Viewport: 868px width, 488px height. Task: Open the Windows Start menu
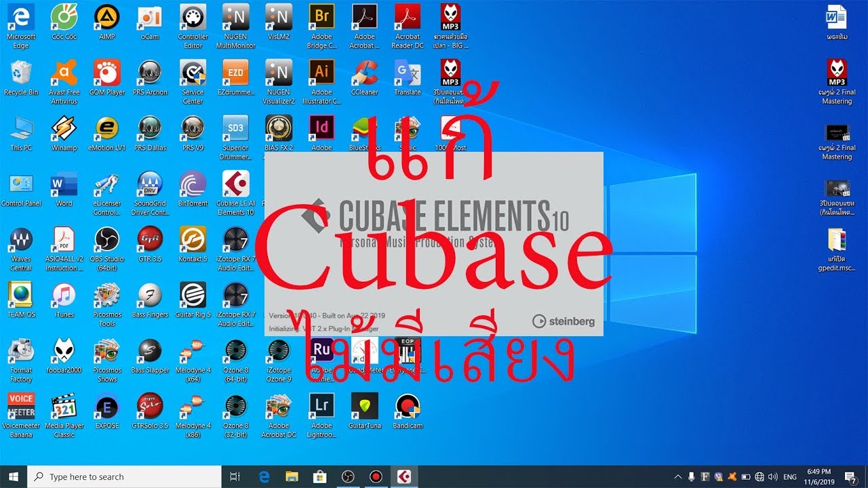coord(13,476)
